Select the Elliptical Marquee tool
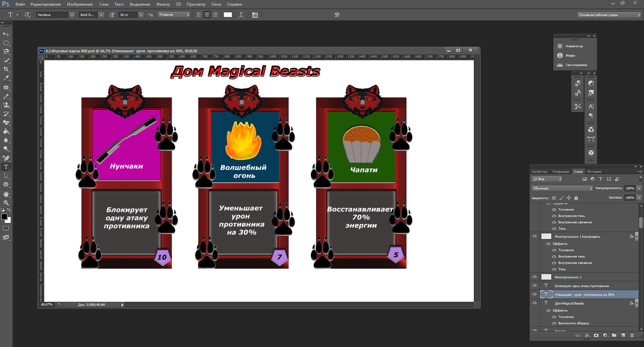The height and width of the screenshot is (347, 644). click(7, 43)
